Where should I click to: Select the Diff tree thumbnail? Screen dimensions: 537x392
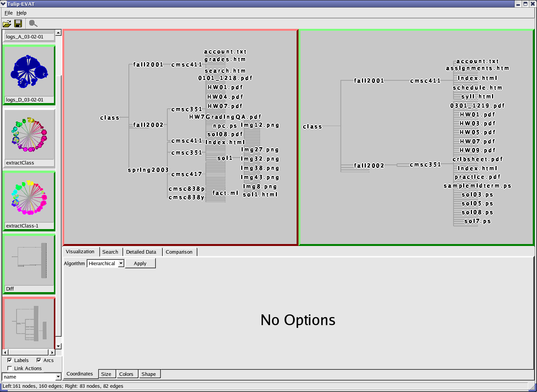pos(29,261)
